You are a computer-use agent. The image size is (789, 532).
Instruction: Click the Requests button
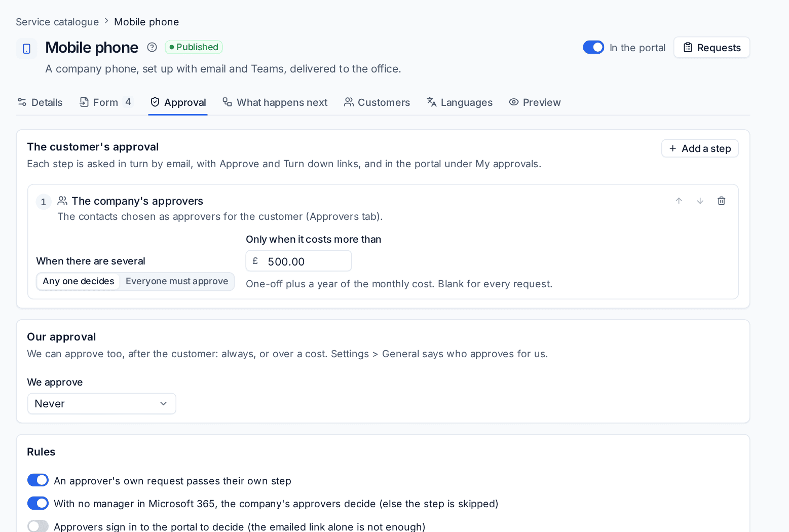coord(712,47)
